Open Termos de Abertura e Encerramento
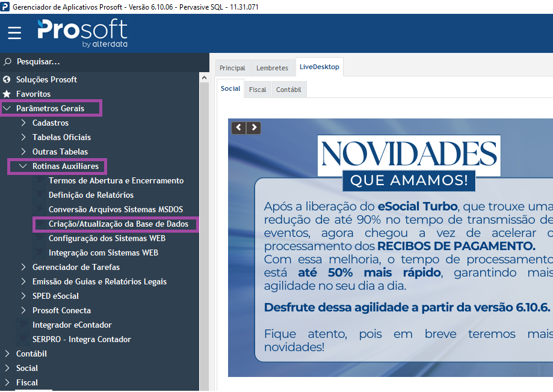The width and height of the screenshot is (553, 392). click(x=116, y=180)
